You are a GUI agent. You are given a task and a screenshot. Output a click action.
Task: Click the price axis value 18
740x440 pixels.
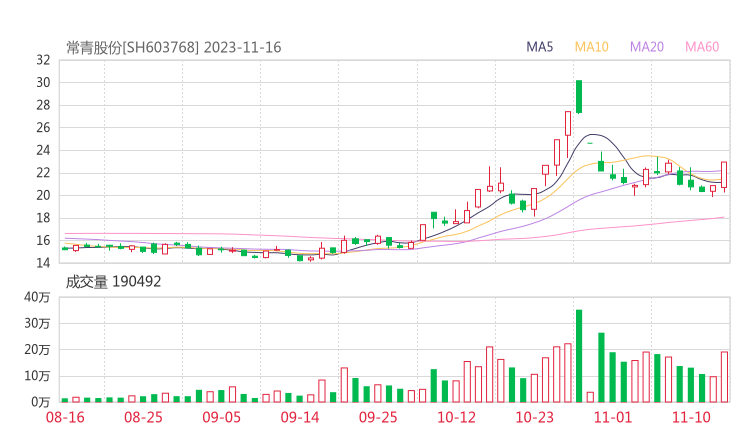click(43, 218)
